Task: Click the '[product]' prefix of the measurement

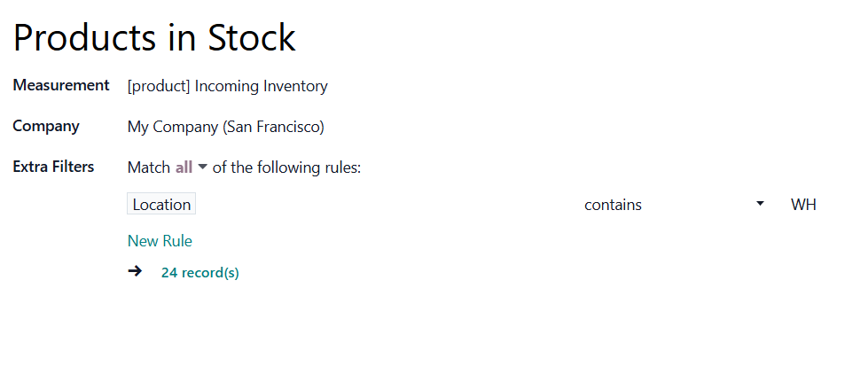Action: point(159,86)
